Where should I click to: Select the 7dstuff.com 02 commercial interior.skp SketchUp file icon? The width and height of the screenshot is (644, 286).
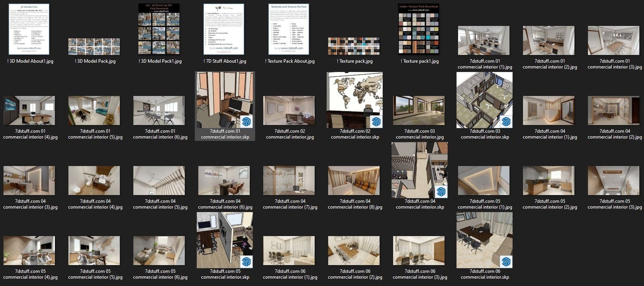[355, 100]
